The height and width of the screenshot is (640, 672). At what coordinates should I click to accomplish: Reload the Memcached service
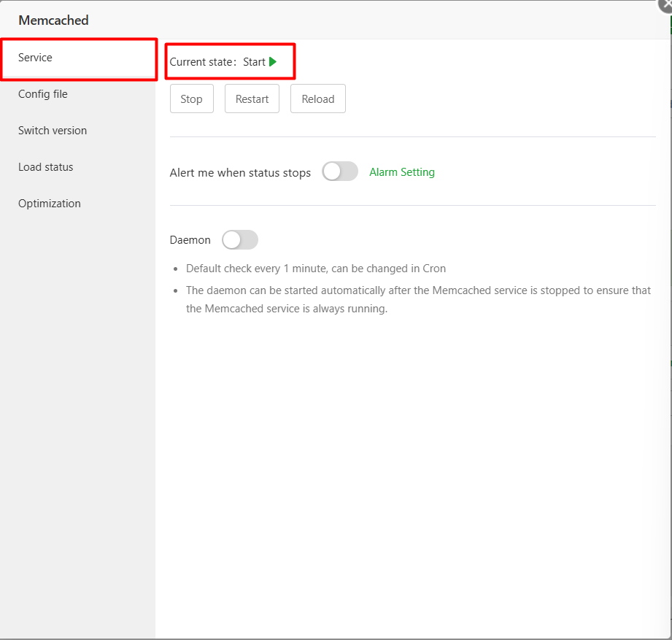coord(317,99)
